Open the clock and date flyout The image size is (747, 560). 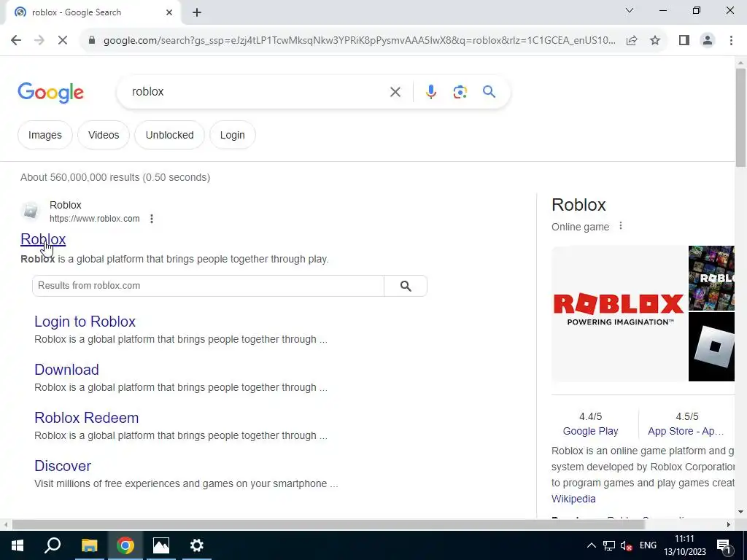point(684,545)
